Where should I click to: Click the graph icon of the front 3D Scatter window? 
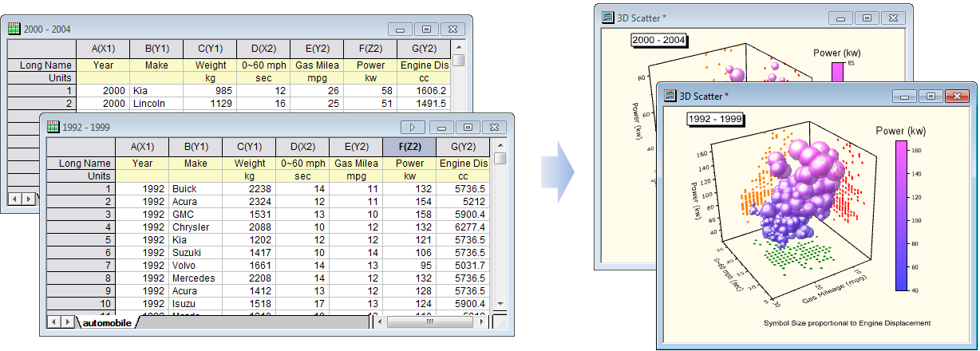coord(670,96)
